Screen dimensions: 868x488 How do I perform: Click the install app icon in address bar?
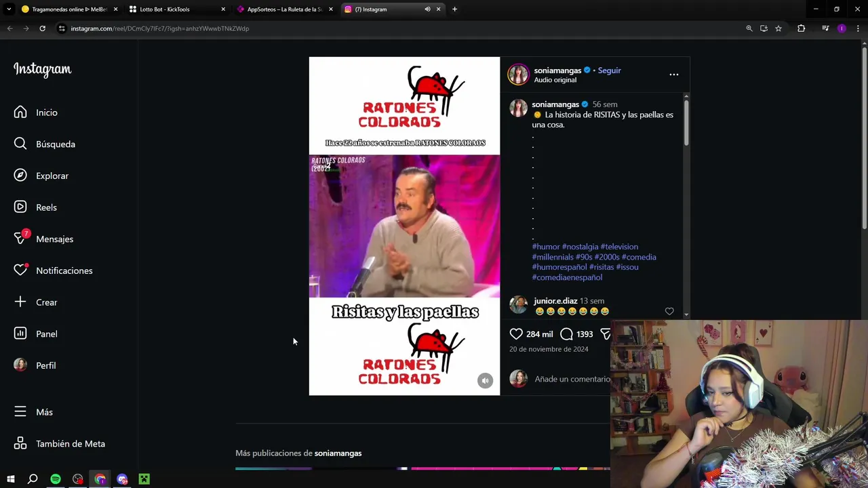coord(764,28)
